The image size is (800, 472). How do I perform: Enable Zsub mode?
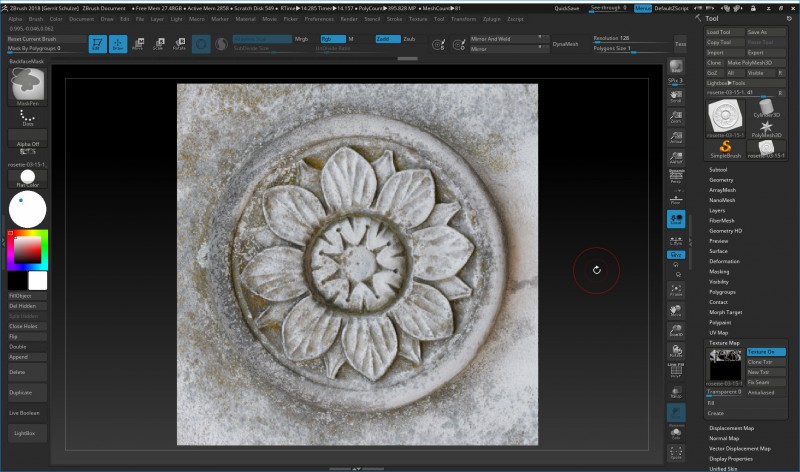(409, 39)
